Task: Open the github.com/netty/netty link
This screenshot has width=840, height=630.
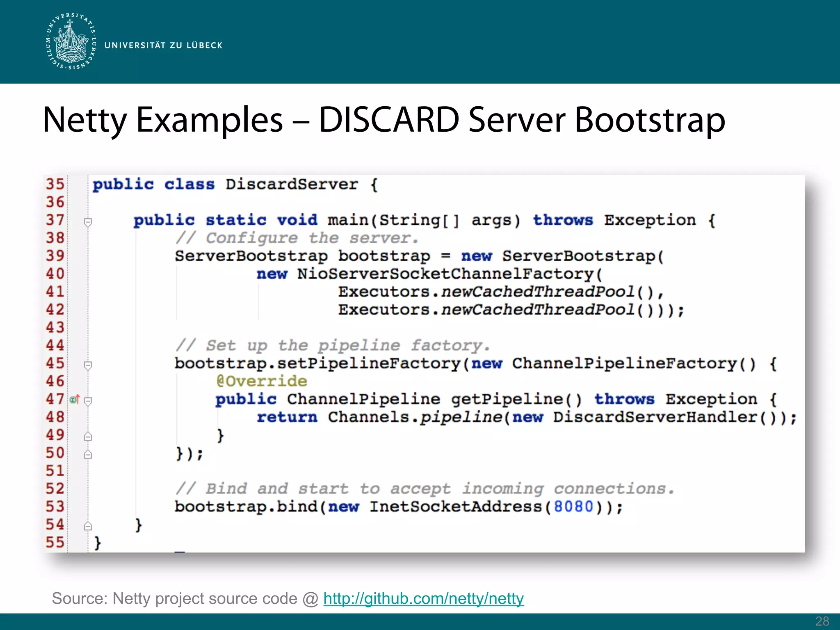Action: click(x=423, y=598)
